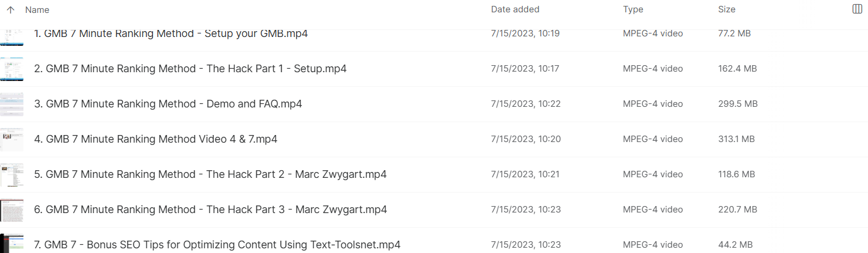Click the Demo and FAQ video thumbnail
The width and height of the screenshot is (868, 253).
click(x=12, y=104)
